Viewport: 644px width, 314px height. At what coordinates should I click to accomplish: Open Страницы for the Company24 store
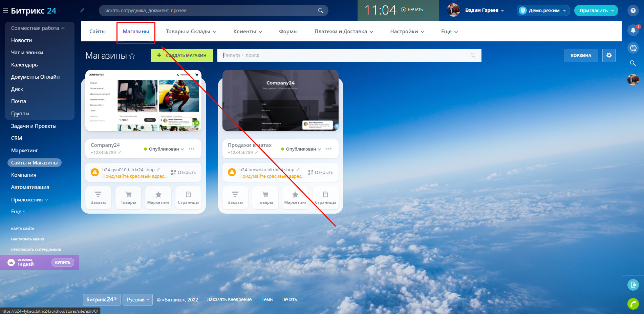point(188,198)
